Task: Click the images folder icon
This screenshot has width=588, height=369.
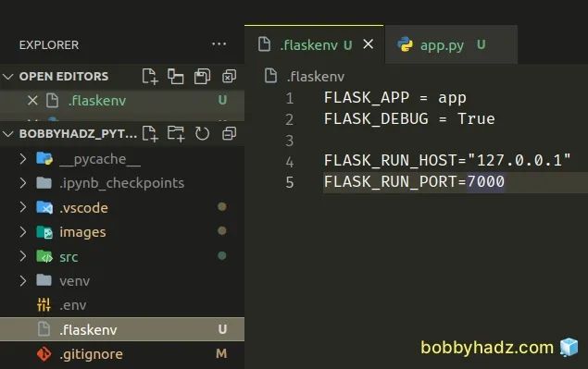Action: click(x=44, y=232)
